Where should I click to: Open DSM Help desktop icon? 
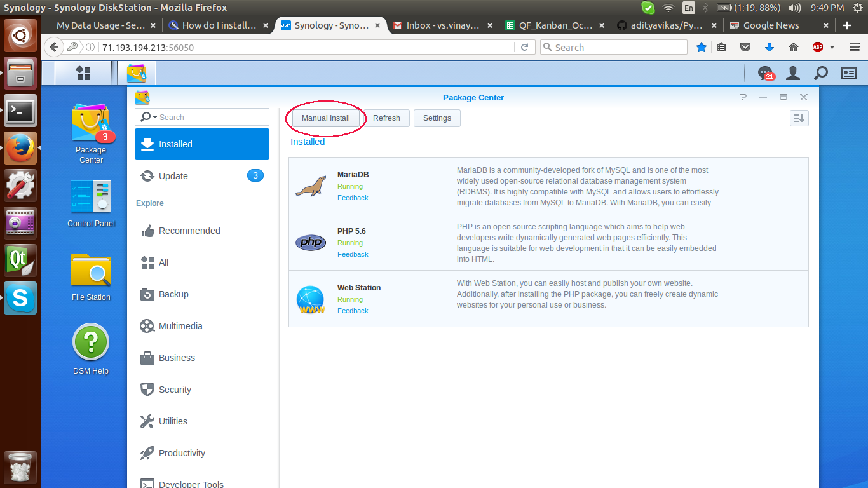pyautogui.click(x=91, y=349)
